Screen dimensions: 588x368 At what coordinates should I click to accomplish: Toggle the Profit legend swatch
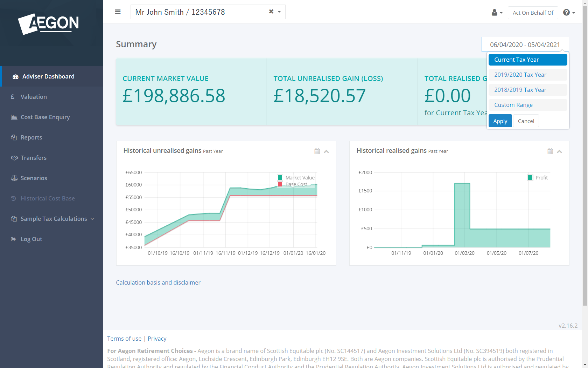click(530, 177)
